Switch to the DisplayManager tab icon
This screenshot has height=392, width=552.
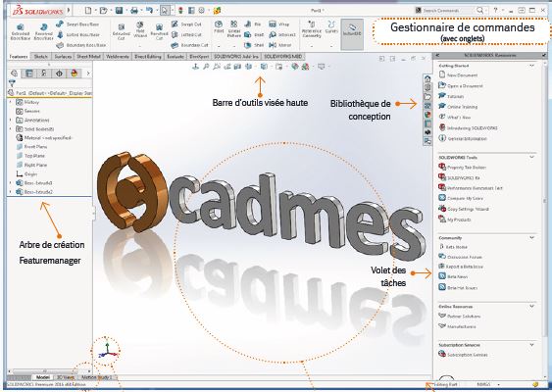pos(75,73)
